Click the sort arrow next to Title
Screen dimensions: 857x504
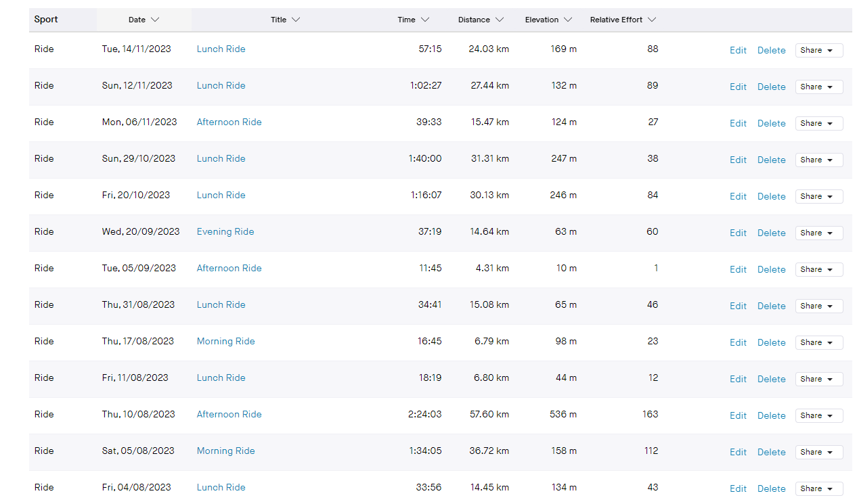pos(295,20)
